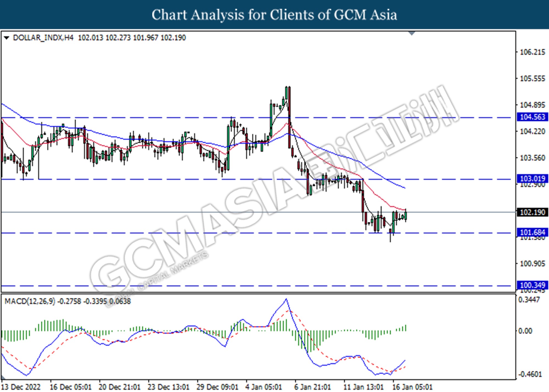Screen dimensions: 549x392
Task: Click the 23 Dec 13:01 time label
Action: [x=169, y=387]
